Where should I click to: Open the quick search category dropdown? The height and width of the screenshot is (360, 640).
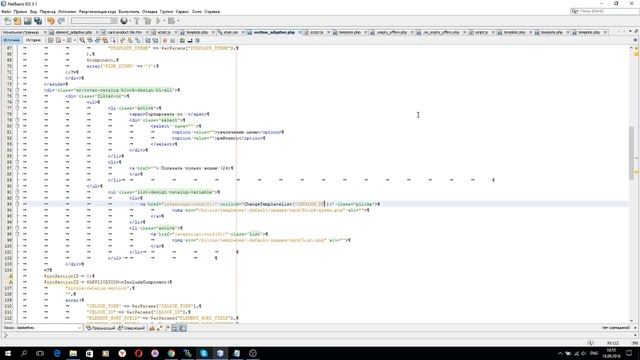click(575, 11)
